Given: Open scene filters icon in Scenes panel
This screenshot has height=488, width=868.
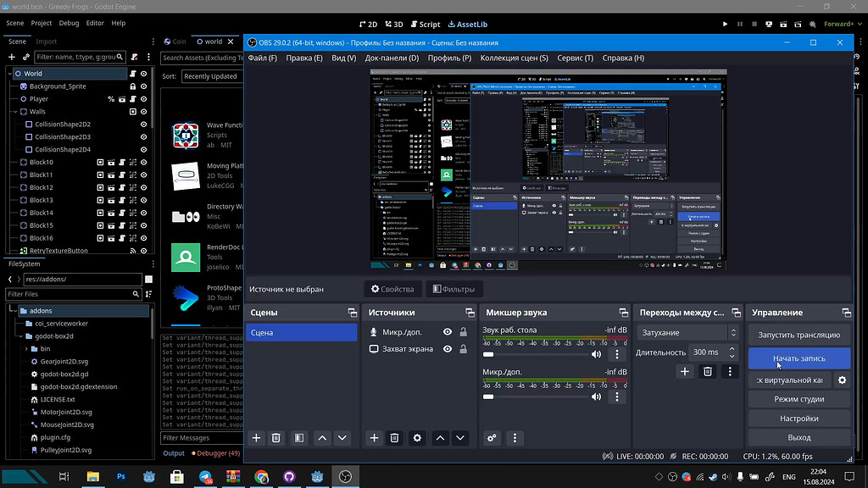Looking at the screenshot, I should pyautogui.click(x=299, y=438).
